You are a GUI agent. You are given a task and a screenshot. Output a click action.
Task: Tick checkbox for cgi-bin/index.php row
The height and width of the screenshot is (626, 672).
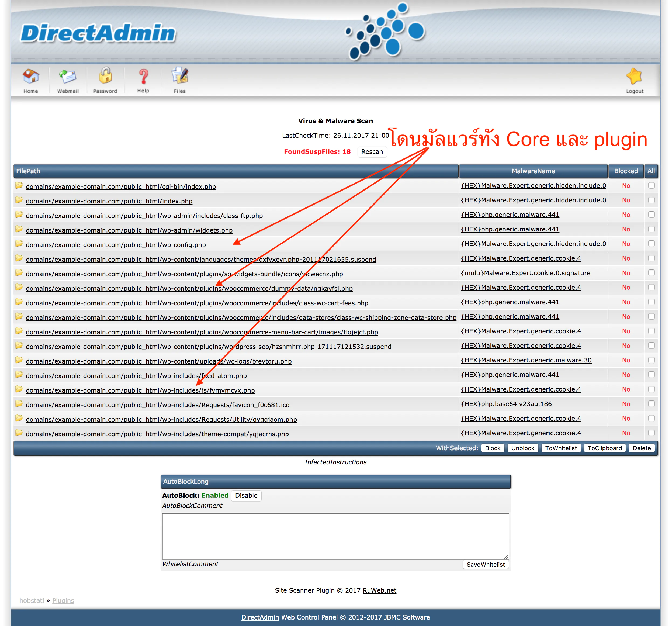(x=651, y=186)
